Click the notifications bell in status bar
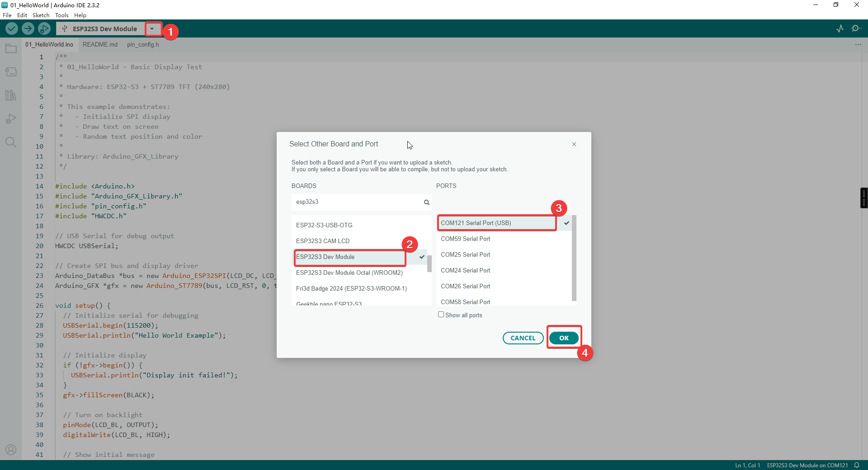 [x=857, y=465]
